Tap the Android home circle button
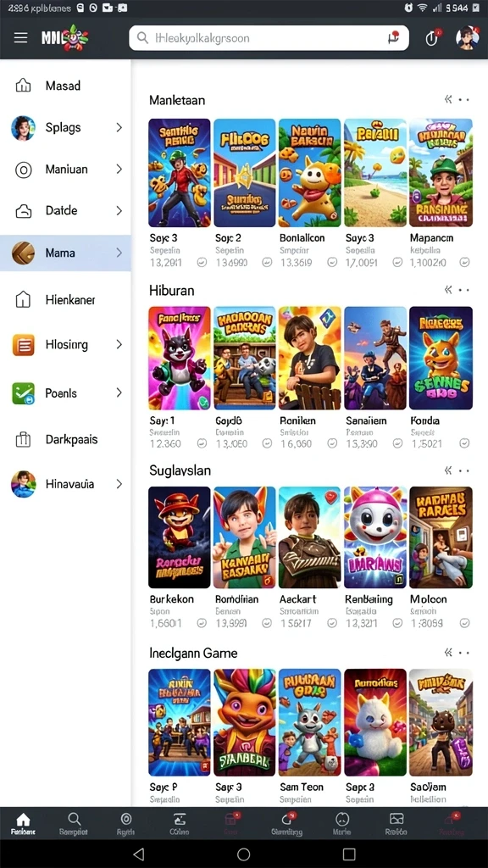The height and width of the screenshot is (868, 488). [x=243, y=854]
